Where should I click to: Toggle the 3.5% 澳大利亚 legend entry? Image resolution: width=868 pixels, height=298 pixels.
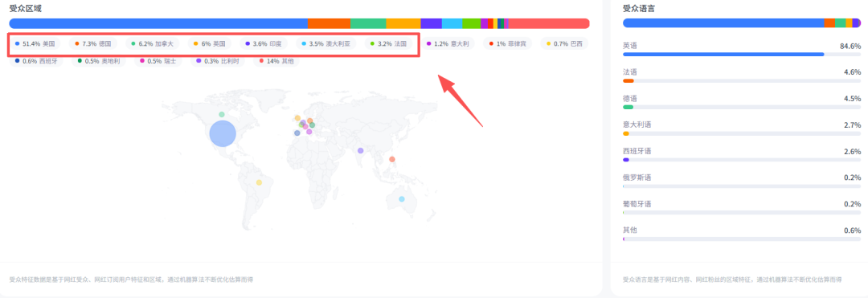326,43
